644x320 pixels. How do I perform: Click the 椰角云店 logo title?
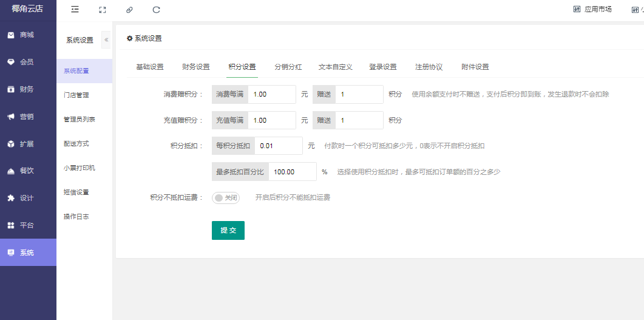[x=27, y=9]
